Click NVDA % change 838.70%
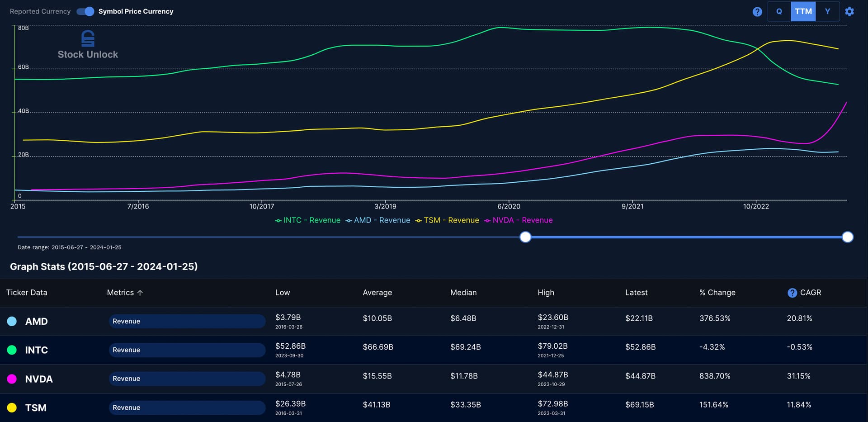The height and width of the screenshot is (422, 868). click(x=715, y=376)
